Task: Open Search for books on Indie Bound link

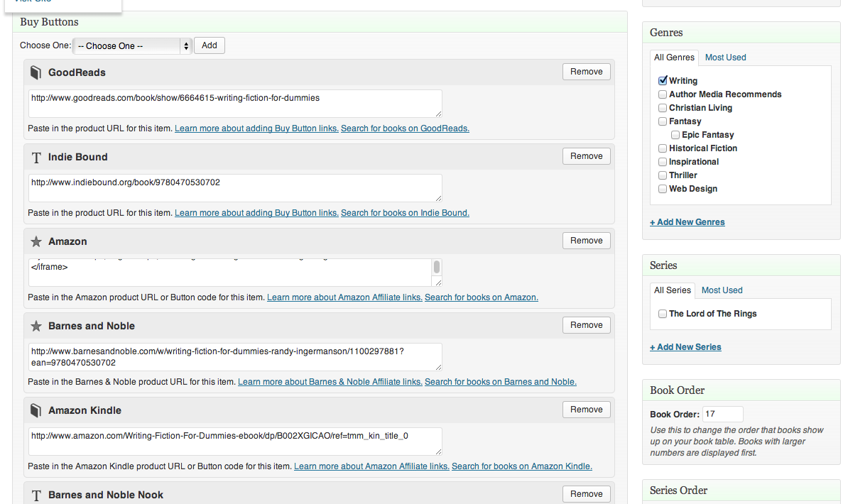Action: 405,213
